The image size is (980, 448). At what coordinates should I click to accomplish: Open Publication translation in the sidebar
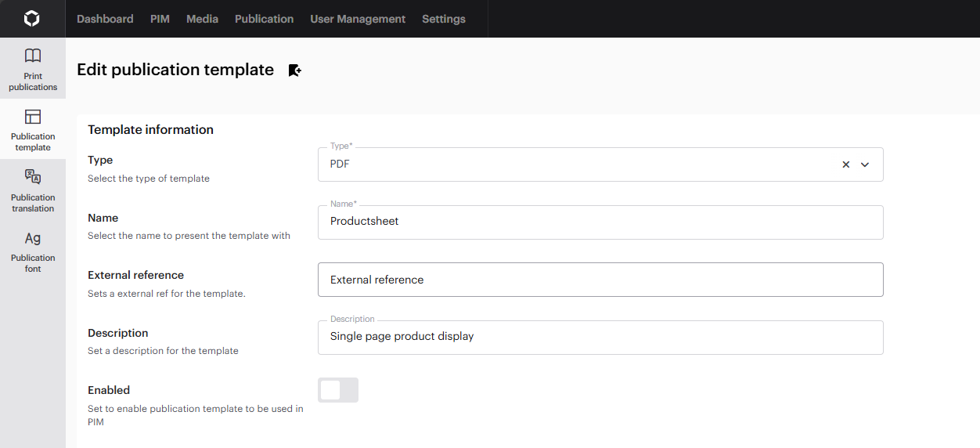click(x=33, y=190)
